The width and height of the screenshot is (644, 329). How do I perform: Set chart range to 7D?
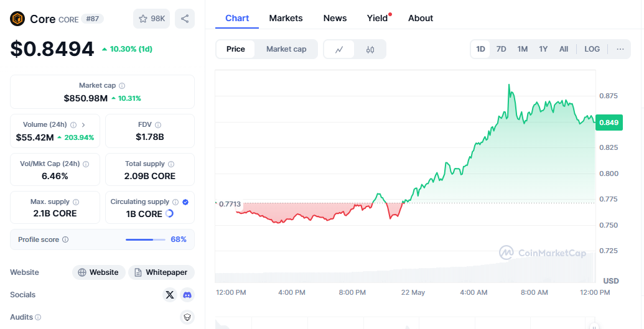501,49
